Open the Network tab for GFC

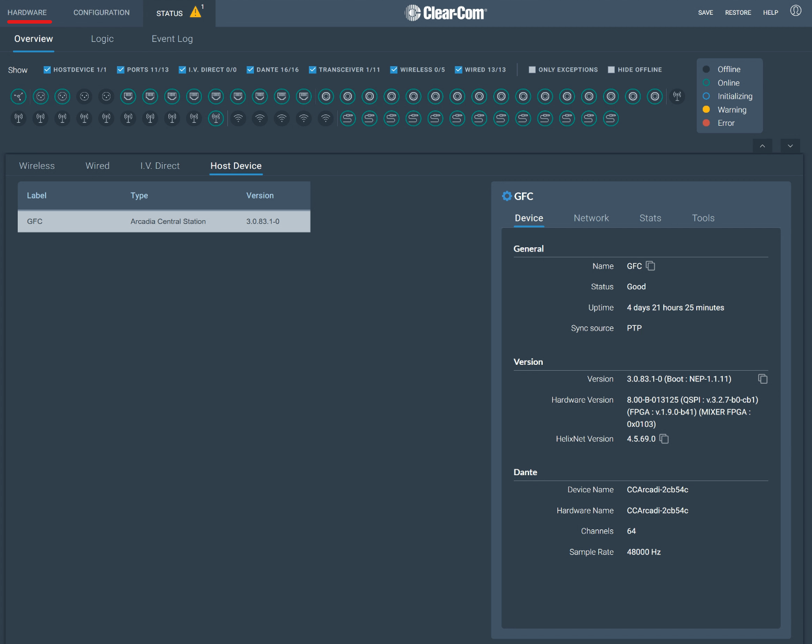pyautogui.click(x=591, y=218)
